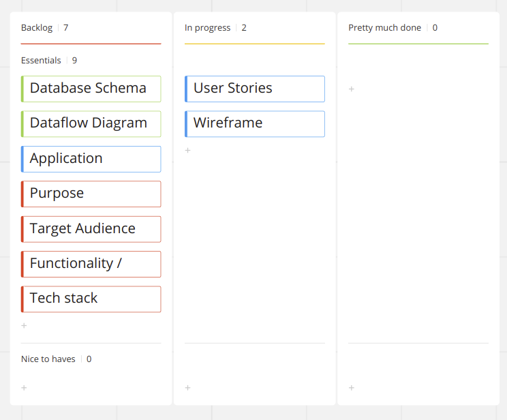This screenshot has width=507, height=420.
Task: Click the Nice to haves swimlane label
Action: 48,359
